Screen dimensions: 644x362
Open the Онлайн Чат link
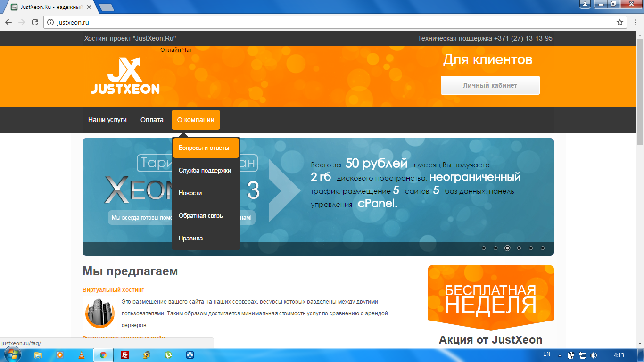tap(176, 49)
